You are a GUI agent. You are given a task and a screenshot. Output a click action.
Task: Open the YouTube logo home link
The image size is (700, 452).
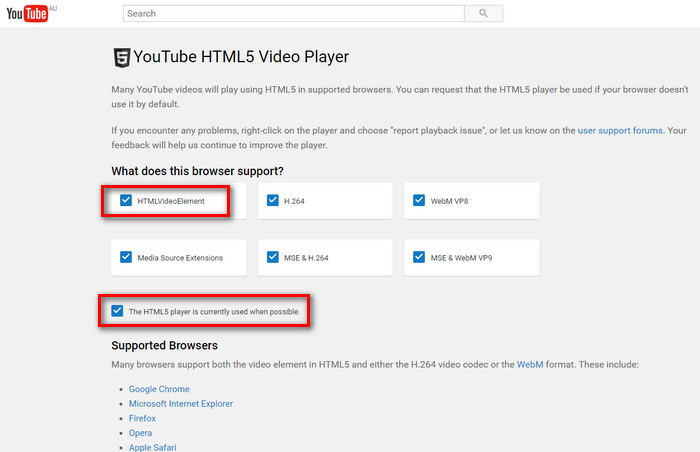click(27, 13)
